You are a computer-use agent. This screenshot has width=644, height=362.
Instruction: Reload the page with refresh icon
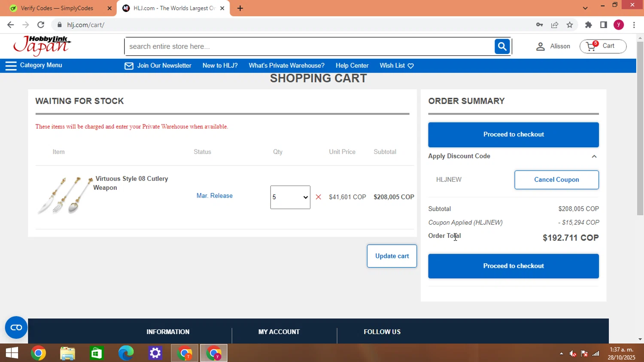[41, 25]
